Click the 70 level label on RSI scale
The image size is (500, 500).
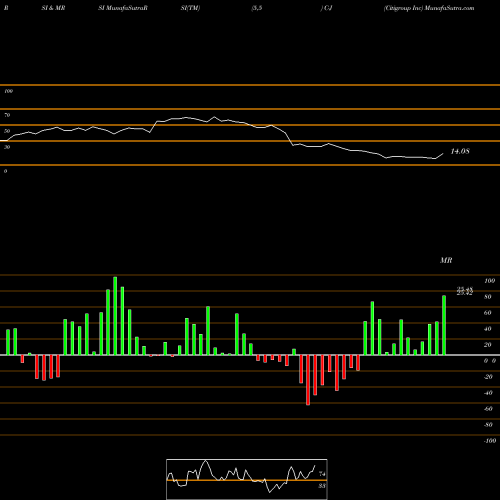click(7, 115)
